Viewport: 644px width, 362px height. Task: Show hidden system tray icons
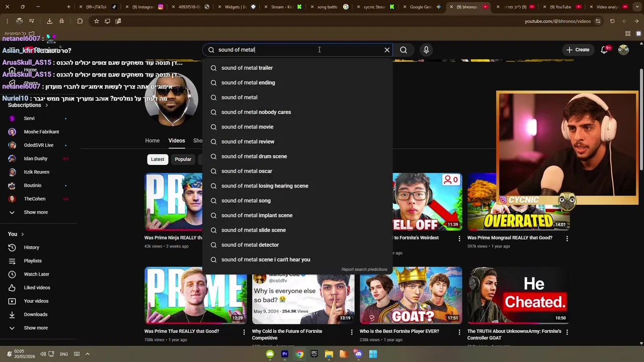(87, 354)
